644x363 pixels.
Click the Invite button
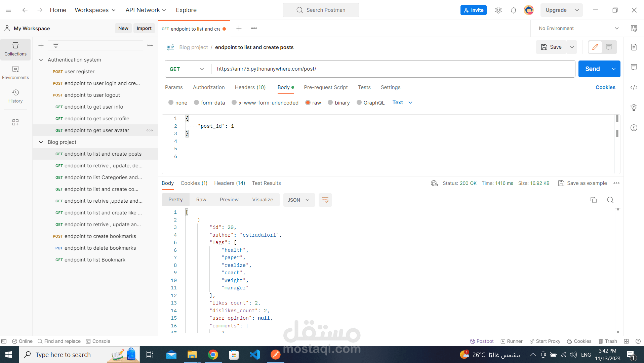pos(473,10)
